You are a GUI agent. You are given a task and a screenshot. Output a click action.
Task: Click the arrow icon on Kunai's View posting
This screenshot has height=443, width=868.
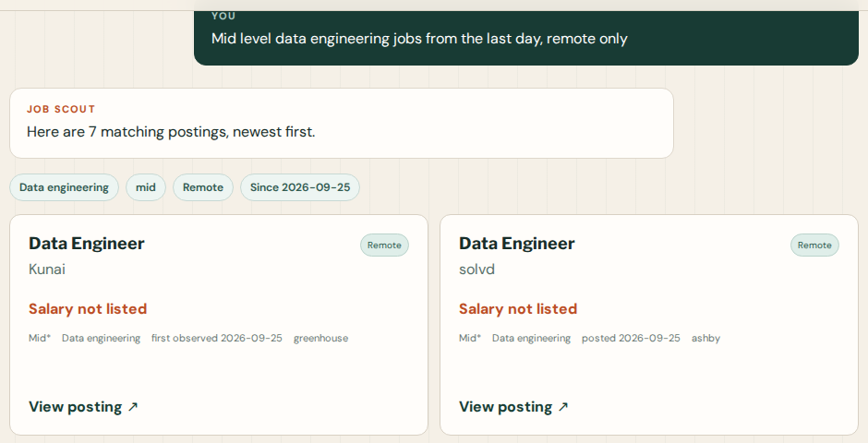(133, 407)
